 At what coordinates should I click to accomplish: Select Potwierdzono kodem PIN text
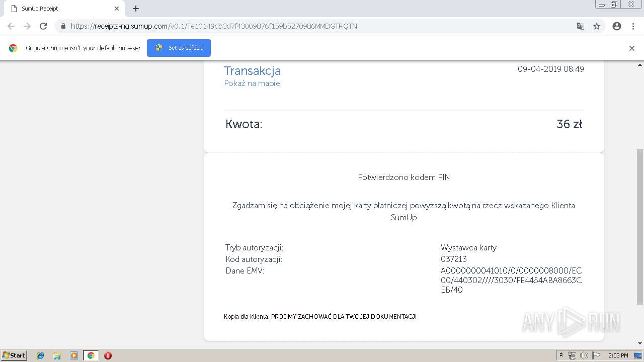[404, 177]
